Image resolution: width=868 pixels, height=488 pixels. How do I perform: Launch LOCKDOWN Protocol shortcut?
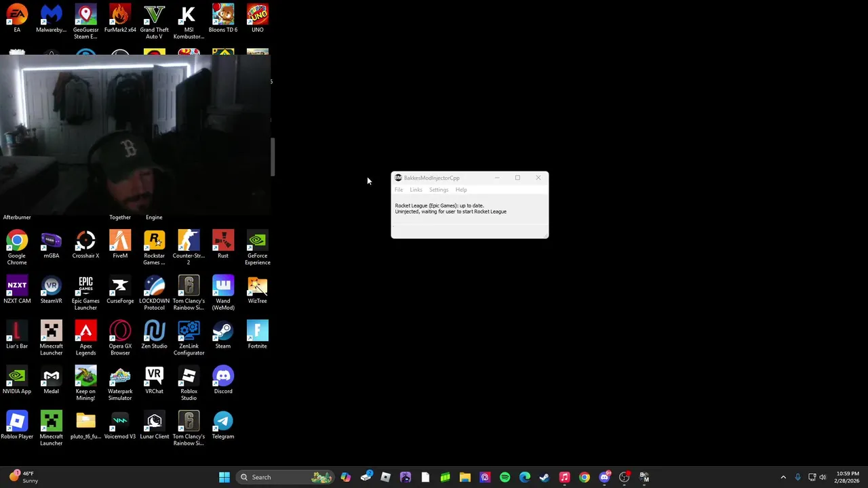coord(155,293)
